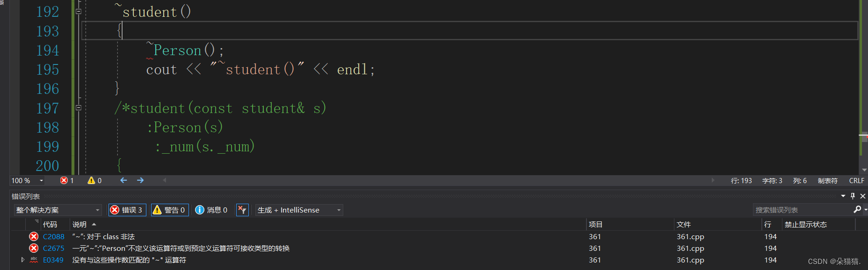The width and height of the screenshot is (868, 270).
Task: Open the 整个解决方案 scope dropdown
Action: click(x=58, y=210)
